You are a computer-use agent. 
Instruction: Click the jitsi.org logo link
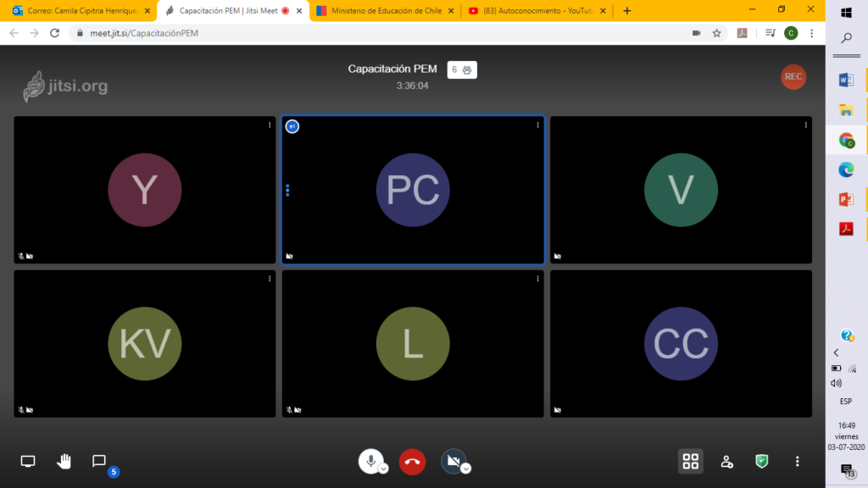click(65, 86)
